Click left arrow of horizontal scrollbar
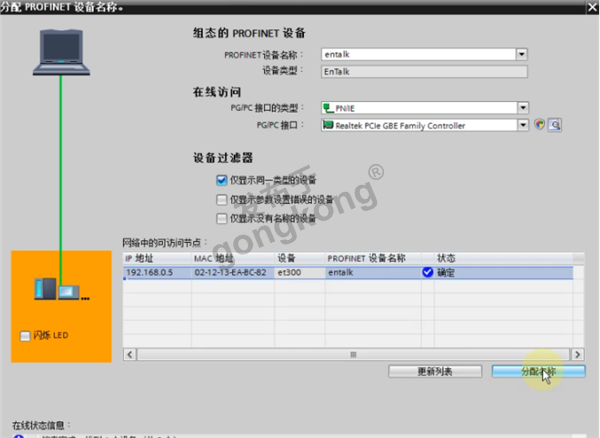Screen dimensions: 600x438 click(x=130, y=355)
